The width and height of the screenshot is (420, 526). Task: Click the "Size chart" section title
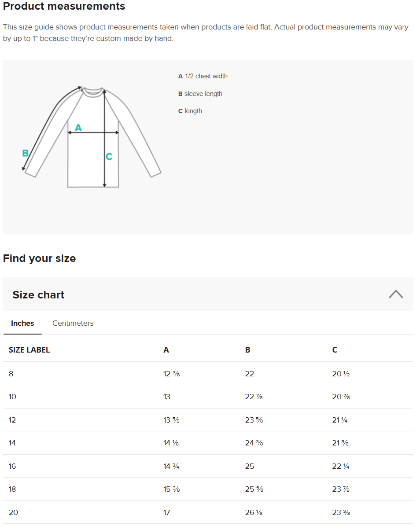pos(38,294)
